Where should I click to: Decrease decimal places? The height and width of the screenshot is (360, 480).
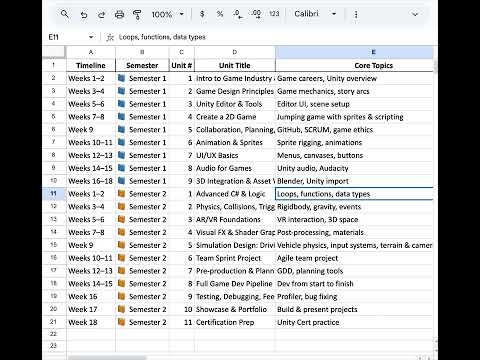238,14
